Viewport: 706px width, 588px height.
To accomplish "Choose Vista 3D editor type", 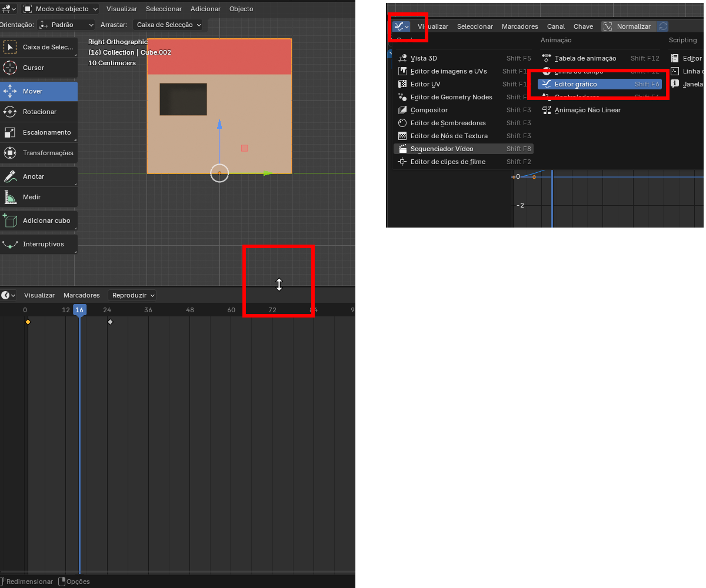I will [464, 58].
